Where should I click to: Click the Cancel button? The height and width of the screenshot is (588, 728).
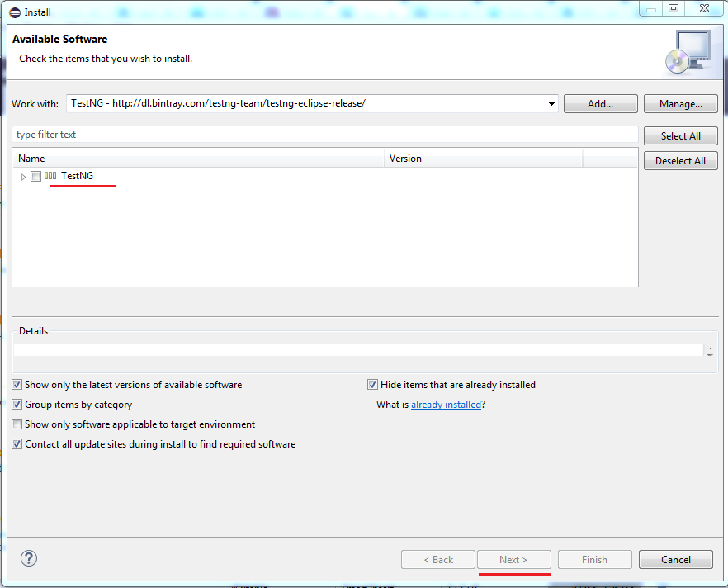pyautogui.click(x=675, y=560)
